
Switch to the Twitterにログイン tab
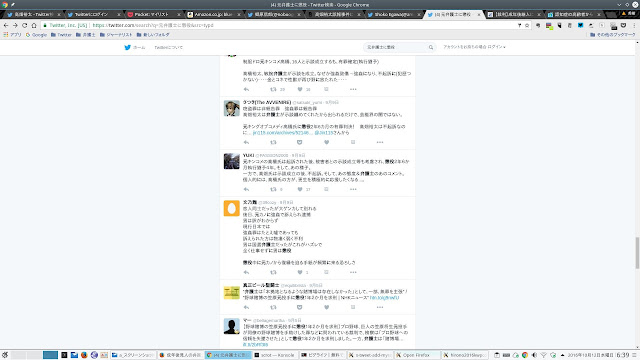coord(94,14)
